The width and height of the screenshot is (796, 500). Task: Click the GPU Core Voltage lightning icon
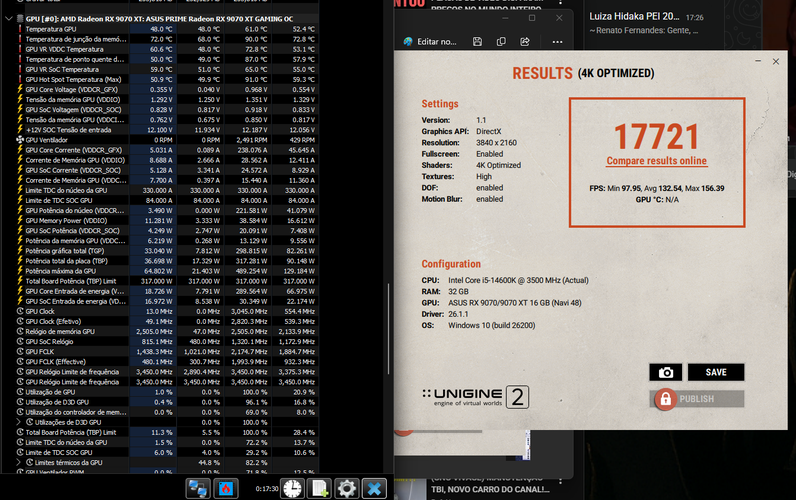pos(20,89)
